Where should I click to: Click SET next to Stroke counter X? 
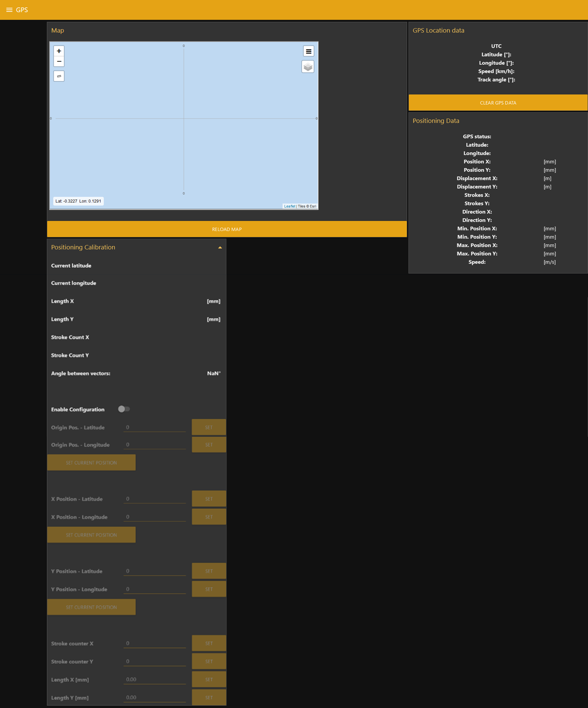tap(209, 643)
